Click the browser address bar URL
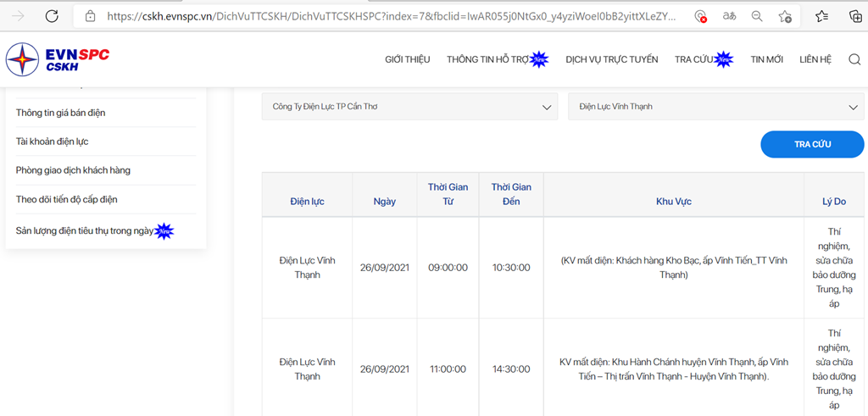This screenshot has height=416, width=868. click(x=392, y=17)
